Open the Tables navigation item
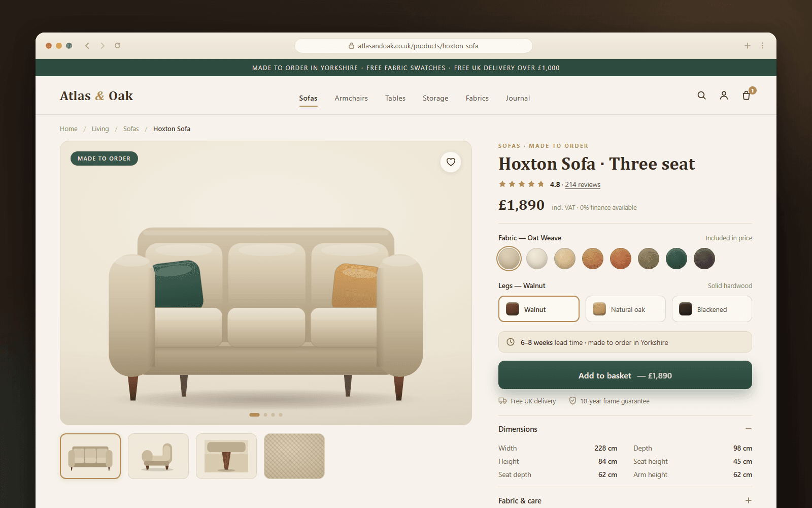812x508 pixels. click(395, 98)
